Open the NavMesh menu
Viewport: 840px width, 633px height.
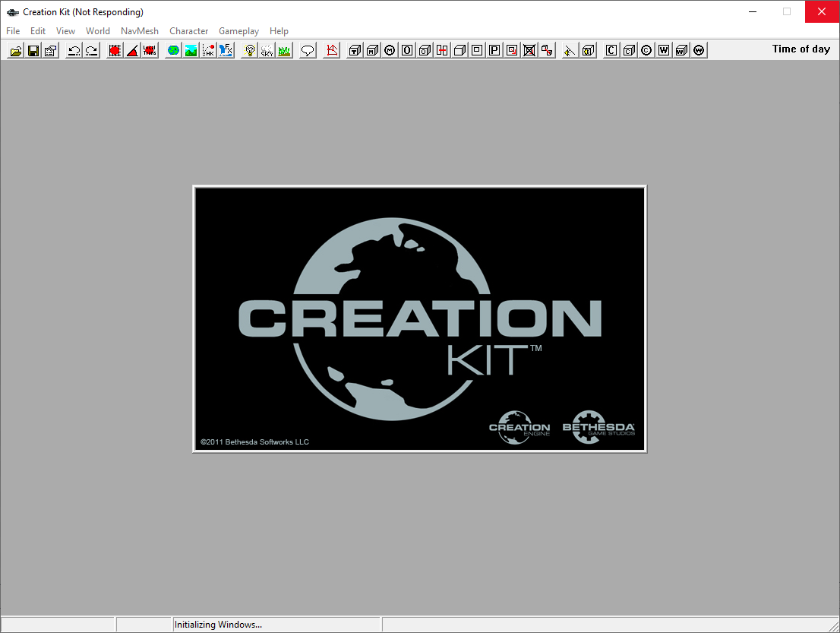pos(139,31)
